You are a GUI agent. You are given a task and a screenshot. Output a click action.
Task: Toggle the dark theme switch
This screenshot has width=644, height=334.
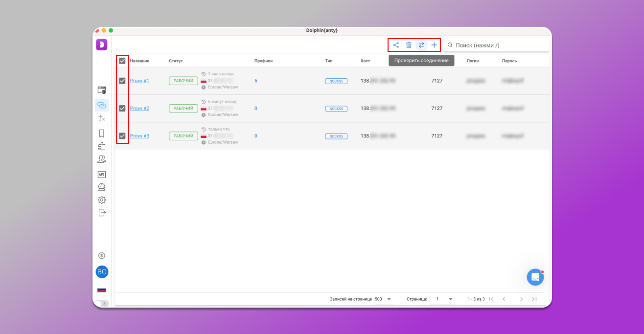click(x=102, y=304)
